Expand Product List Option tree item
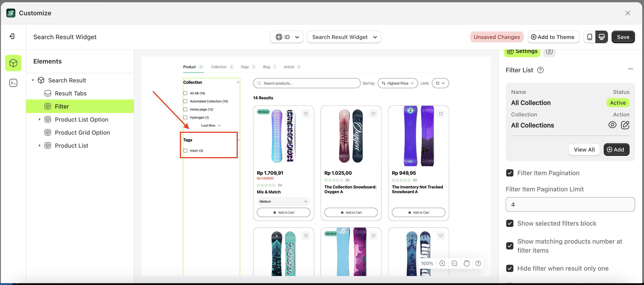 pyautogui.click(x=39, y=120)
